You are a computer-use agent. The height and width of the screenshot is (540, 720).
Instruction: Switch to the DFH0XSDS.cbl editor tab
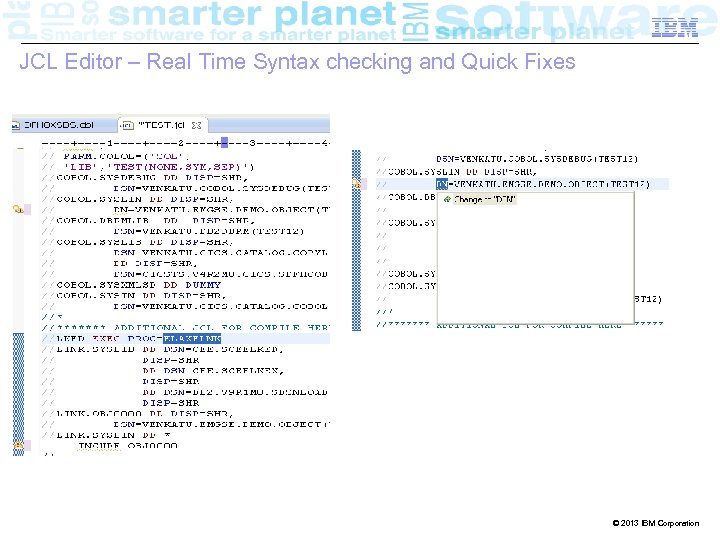(x=59, y=125)
